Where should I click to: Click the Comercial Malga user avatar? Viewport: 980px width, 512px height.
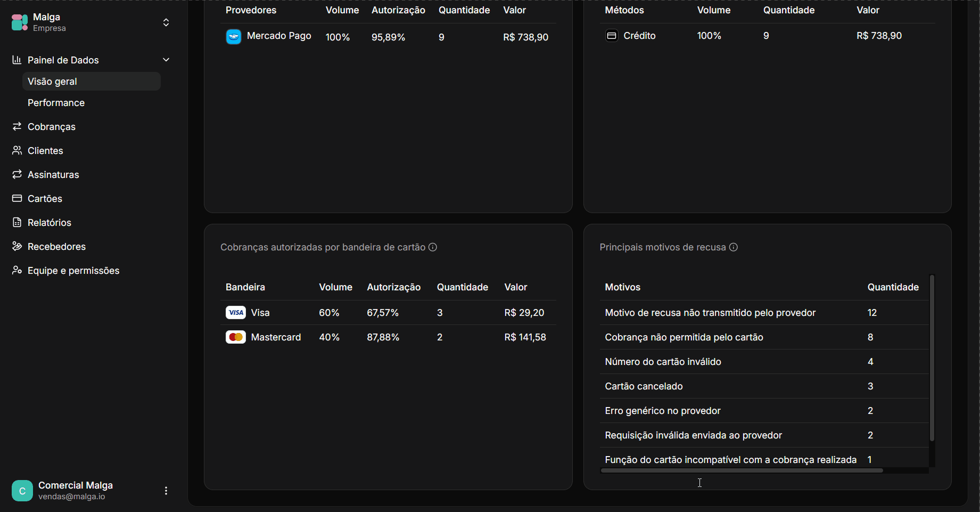pos(22,491)
